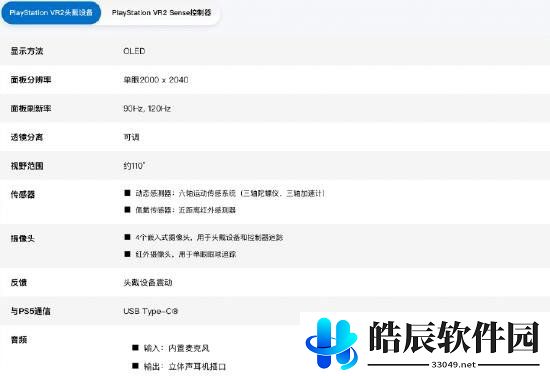Image resolution: width=550 pixels, height=376 pixels.
Task: Select the 视野范围 label
Action: click(x=27, y=166)
